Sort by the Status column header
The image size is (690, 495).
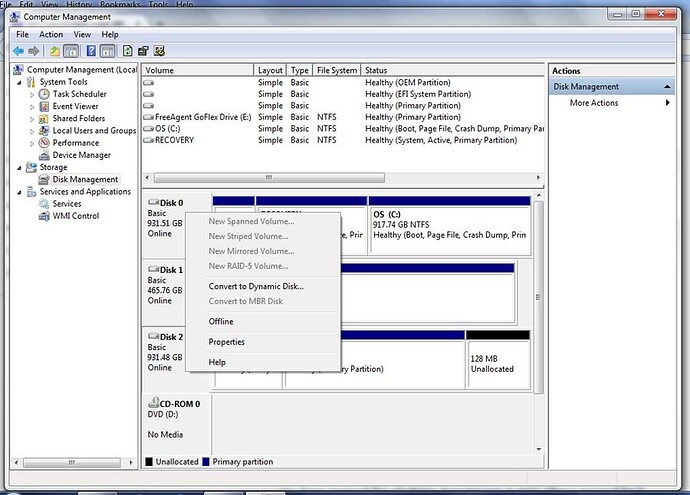coord(453,70)
